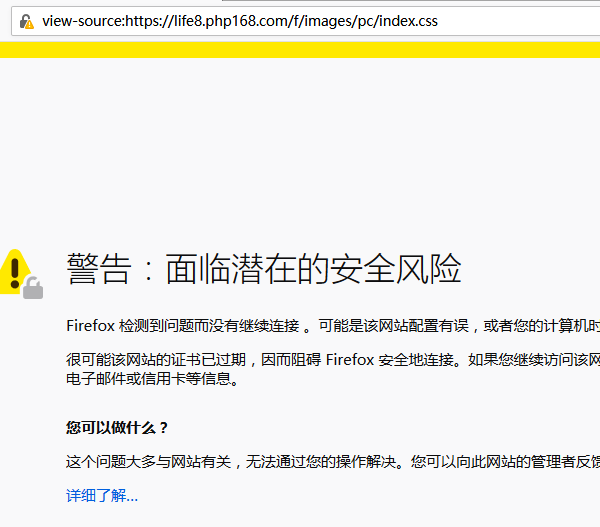The width and height of the screenshot is (600, 527).
Task: Click the word Firefox before 安全地连接
Action: (349, 359)
